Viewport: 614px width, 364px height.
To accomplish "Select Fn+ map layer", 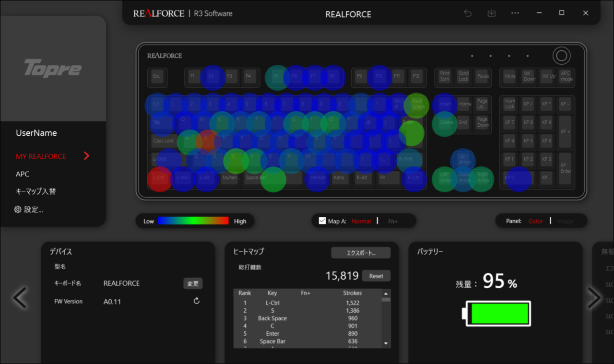I will point(393,221).
